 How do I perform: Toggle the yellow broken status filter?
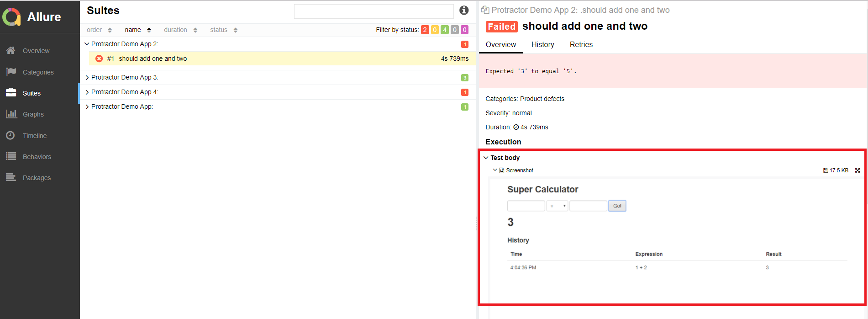[435, 30]
